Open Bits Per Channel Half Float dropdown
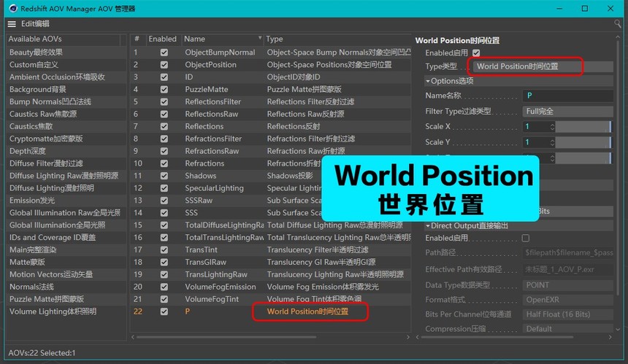628x364 pixels. 567,314
